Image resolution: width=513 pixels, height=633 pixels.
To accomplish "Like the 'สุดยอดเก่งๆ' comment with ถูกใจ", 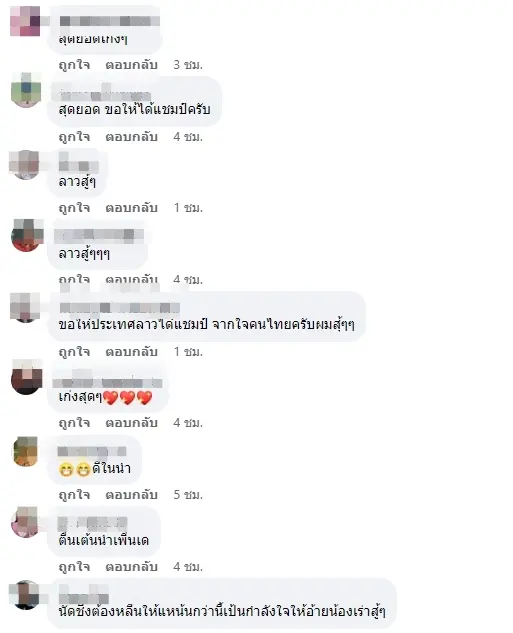I will coord(74,65).
